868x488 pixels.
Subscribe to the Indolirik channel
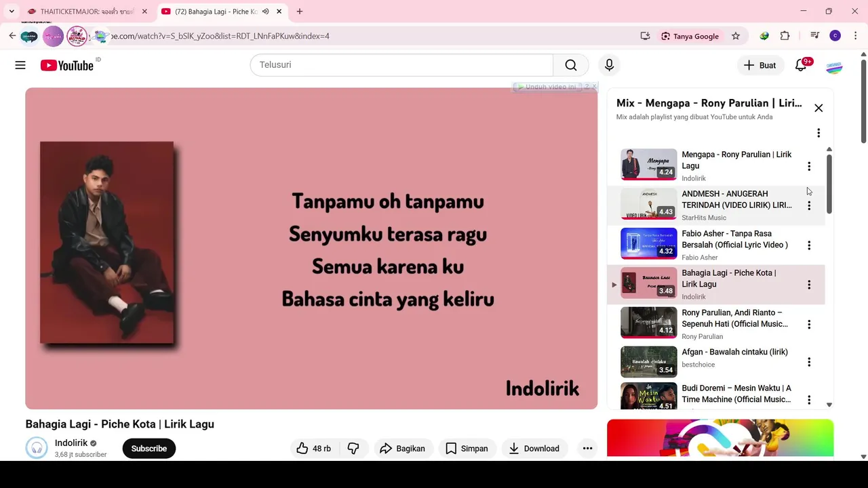[x=149, y=448]
